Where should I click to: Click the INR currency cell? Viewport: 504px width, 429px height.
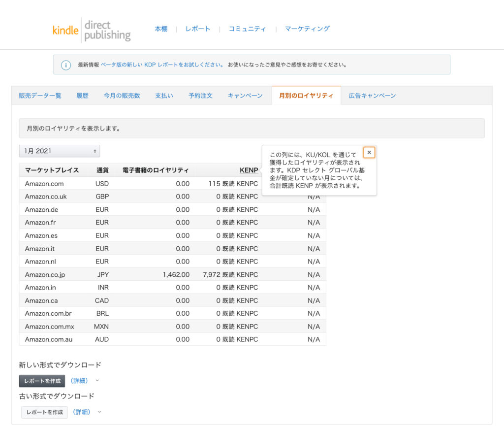pyautogui.click(x=103, y=288)
